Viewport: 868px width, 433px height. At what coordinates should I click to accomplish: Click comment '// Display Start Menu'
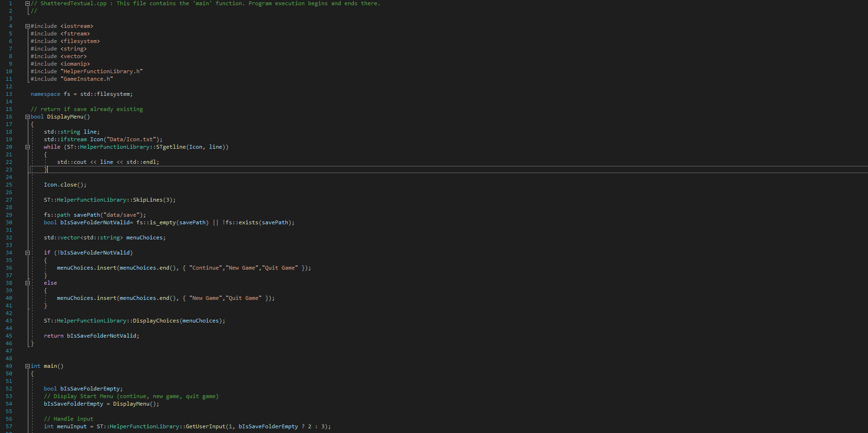(x=79, y=396)
